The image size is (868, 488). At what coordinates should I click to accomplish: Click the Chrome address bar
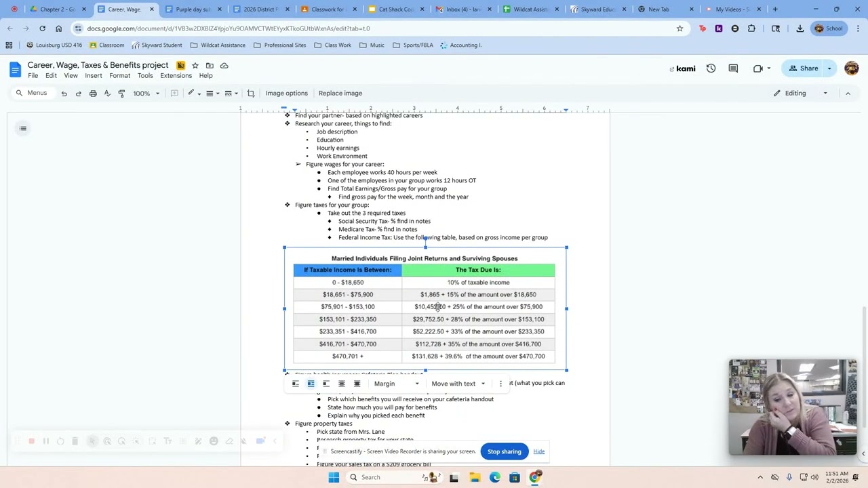(x=380, y=28)
